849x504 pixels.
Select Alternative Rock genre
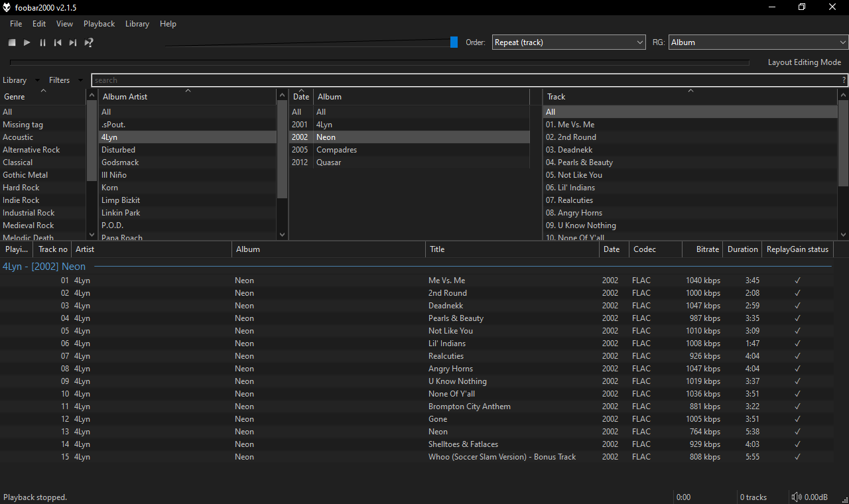pos(44,150)
